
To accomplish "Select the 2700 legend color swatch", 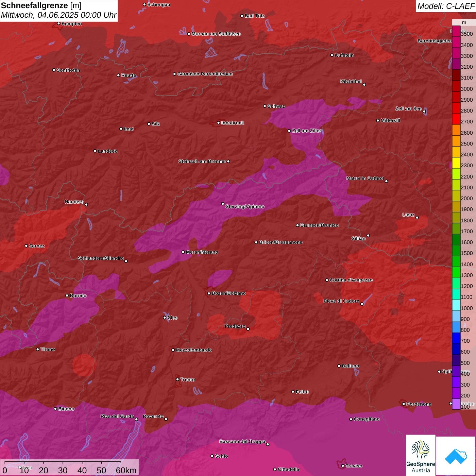I will tap(456, 119).
